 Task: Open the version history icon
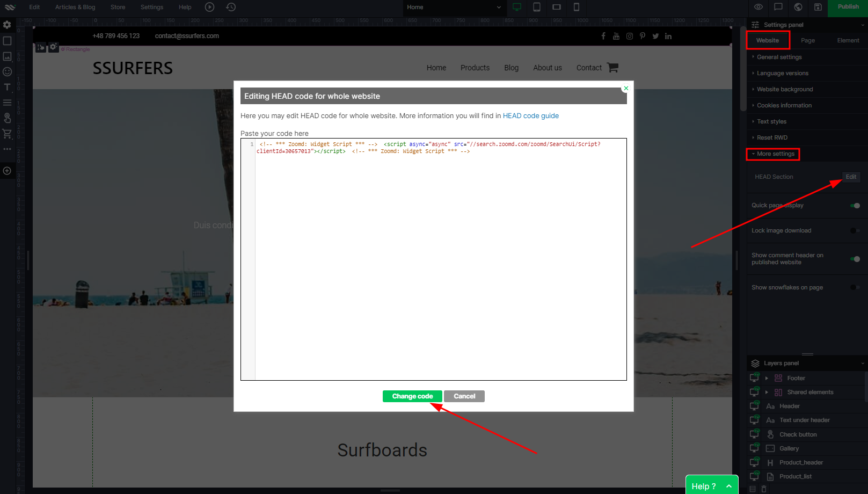coord(231,7)
